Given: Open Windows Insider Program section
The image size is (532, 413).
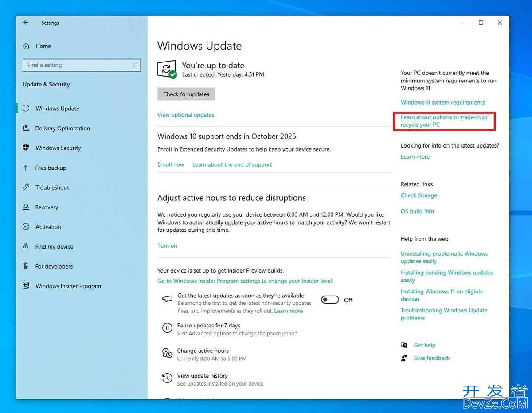Looking at the screenshot, I should (68, 286).
